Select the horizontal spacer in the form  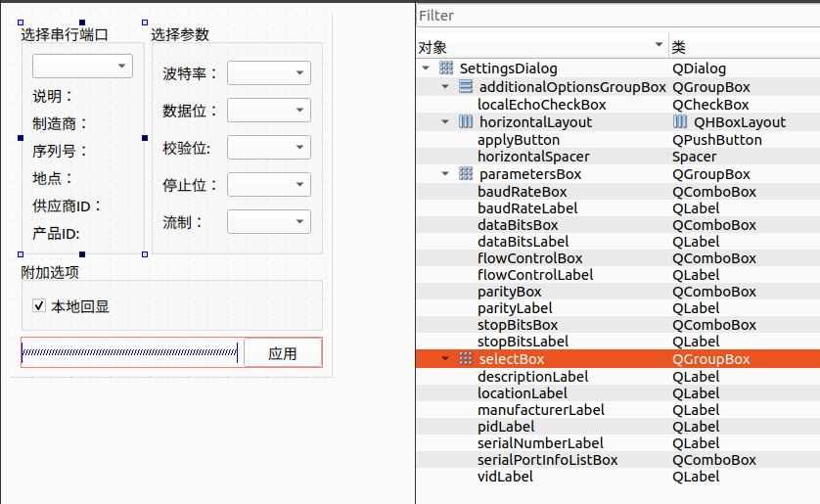tap(130, 352)
